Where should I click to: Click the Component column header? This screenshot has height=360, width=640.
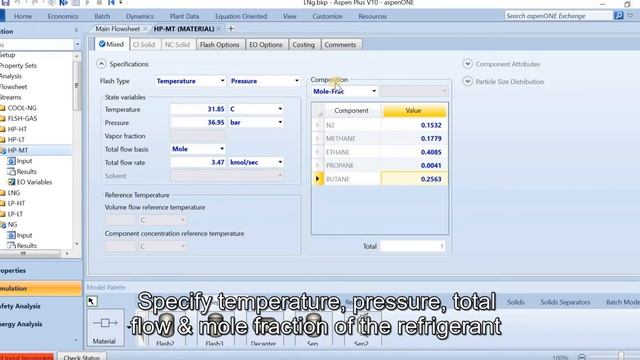tap(351, 111)
